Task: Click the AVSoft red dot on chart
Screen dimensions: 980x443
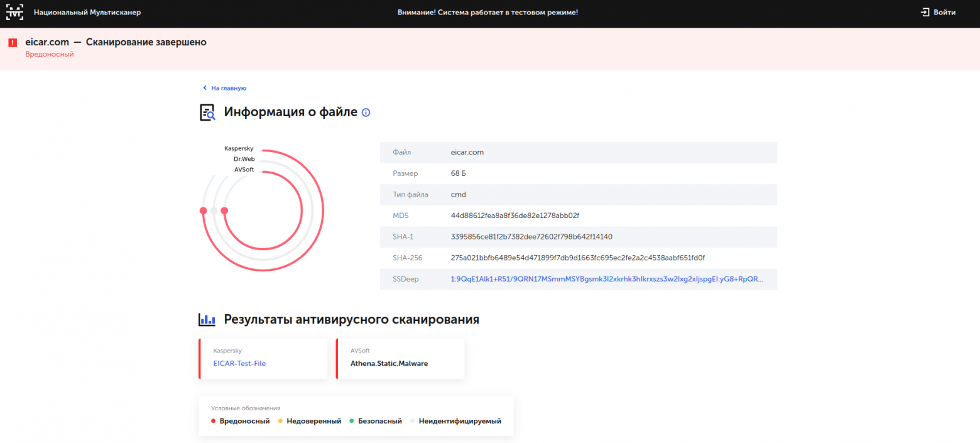Action: point(224,211)
